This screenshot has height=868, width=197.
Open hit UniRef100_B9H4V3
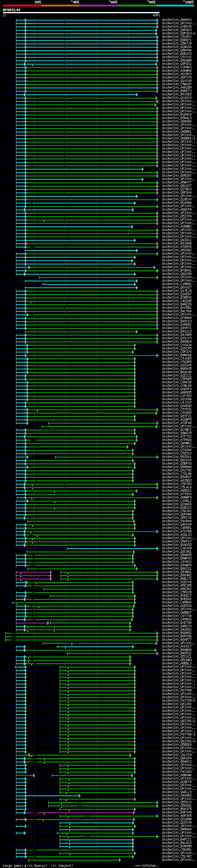[177, 20]
